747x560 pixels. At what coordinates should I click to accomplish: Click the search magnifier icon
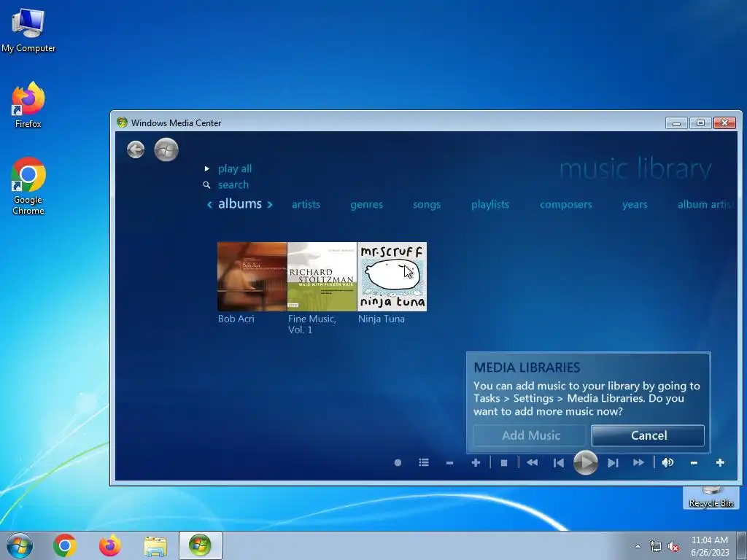206,184
